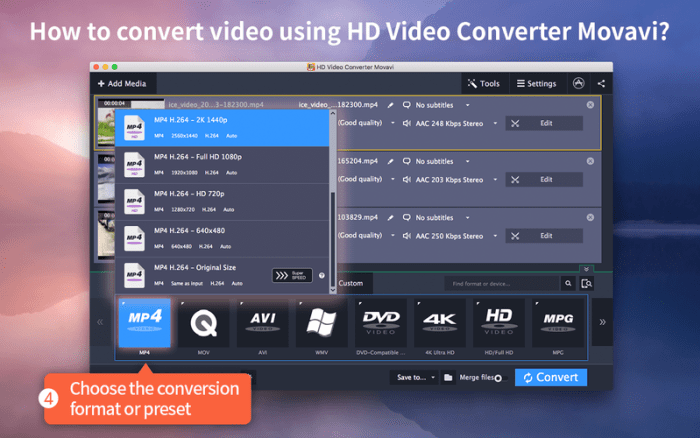700x438 pixels.
Task: Click Edit button for 182300.mp4
Action: pos(544,123)
